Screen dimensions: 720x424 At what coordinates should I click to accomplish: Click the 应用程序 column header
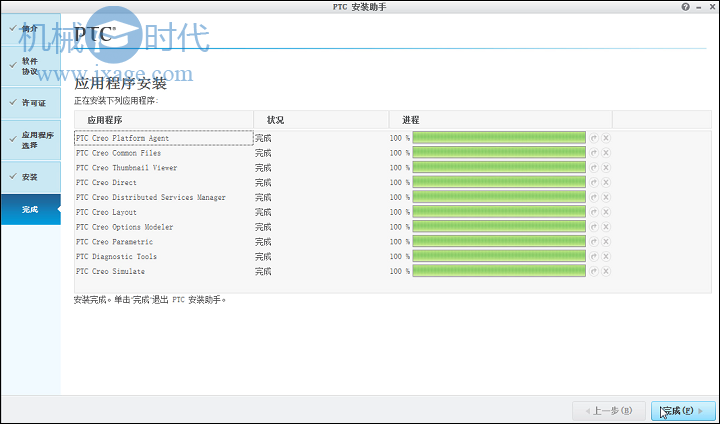point(164,120)
